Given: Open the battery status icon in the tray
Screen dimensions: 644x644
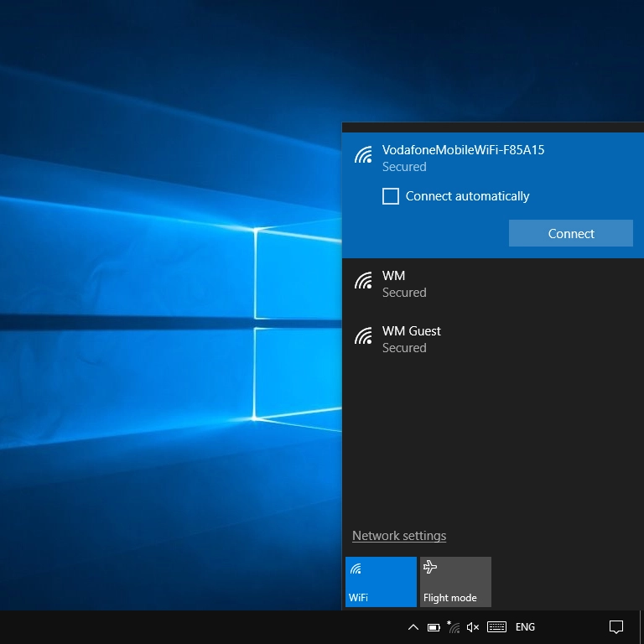Looking at the screenshot, I should [434, 627].
